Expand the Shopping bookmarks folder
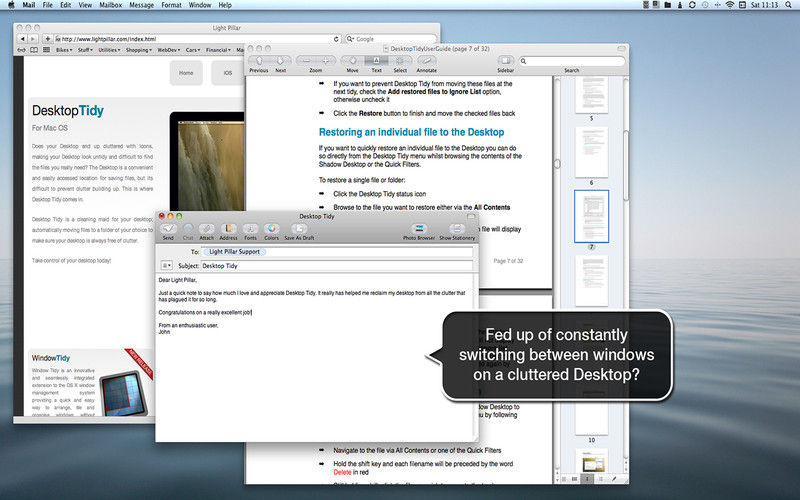The image size is (800, 500). coord(139,50)
